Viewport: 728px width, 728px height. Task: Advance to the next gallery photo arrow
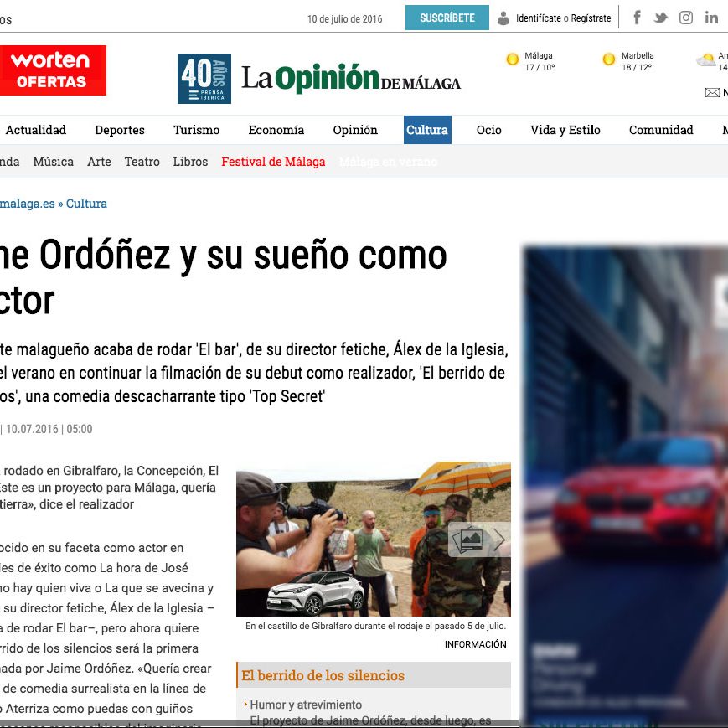(498, 540)
